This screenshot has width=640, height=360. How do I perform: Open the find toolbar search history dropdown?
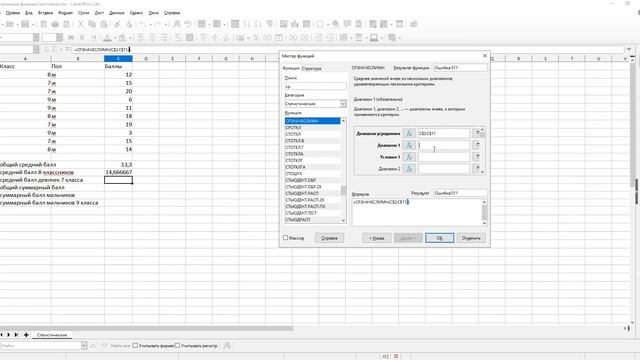point(84,346)
